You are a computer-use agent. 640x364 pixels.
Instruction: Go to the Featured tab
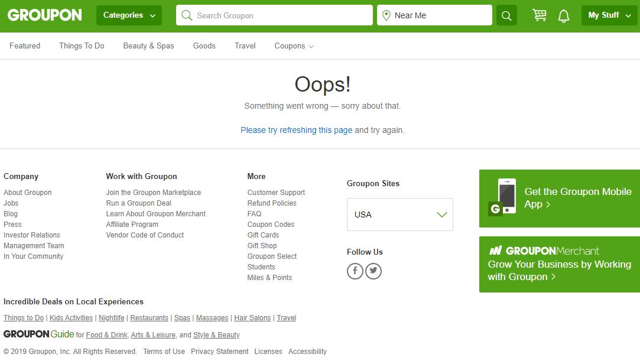click(x=25, y=45)
